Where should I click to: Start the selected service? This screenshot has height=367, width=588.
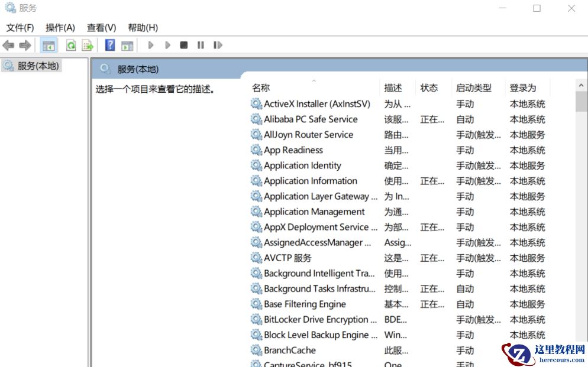151,45
